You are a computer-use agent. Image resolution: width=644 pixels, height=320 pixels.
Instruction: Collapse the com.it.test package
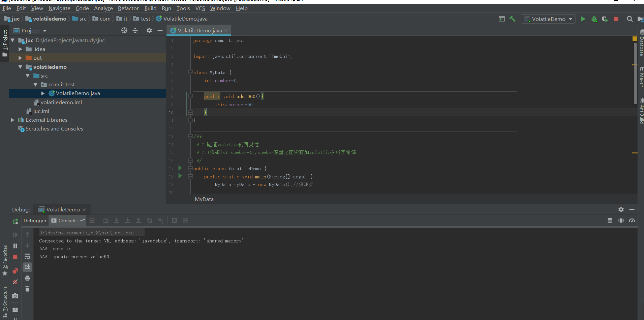pyautogui.click(x=35, y=85)
